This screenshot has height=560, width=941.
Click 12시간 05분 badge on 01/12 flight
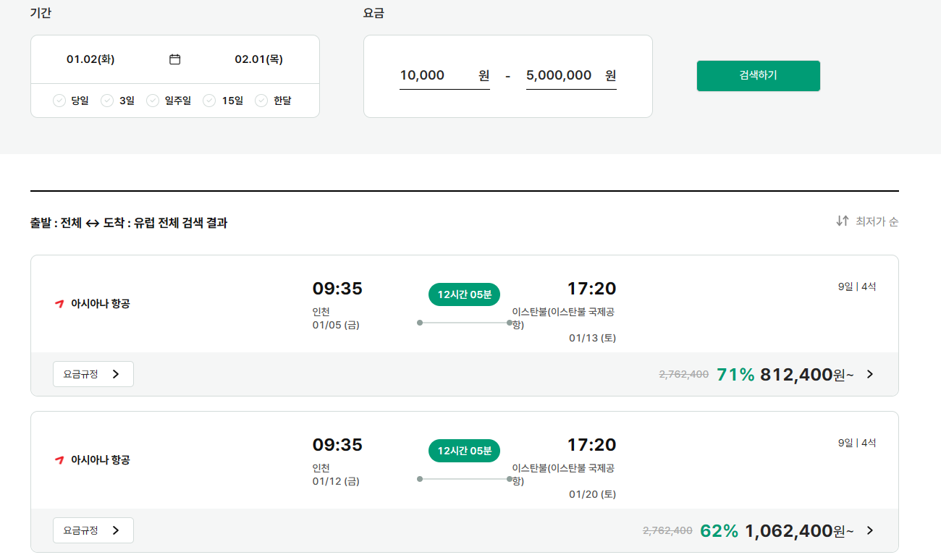464,451
